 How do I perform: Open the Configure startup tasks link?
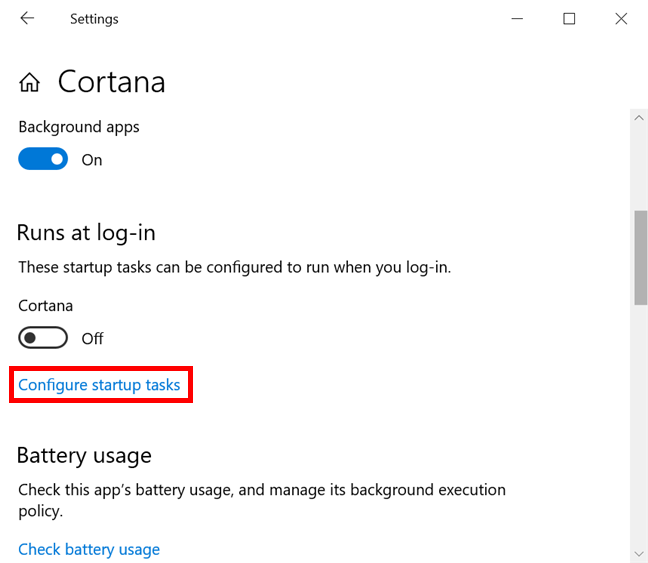[x=99, y=385]
